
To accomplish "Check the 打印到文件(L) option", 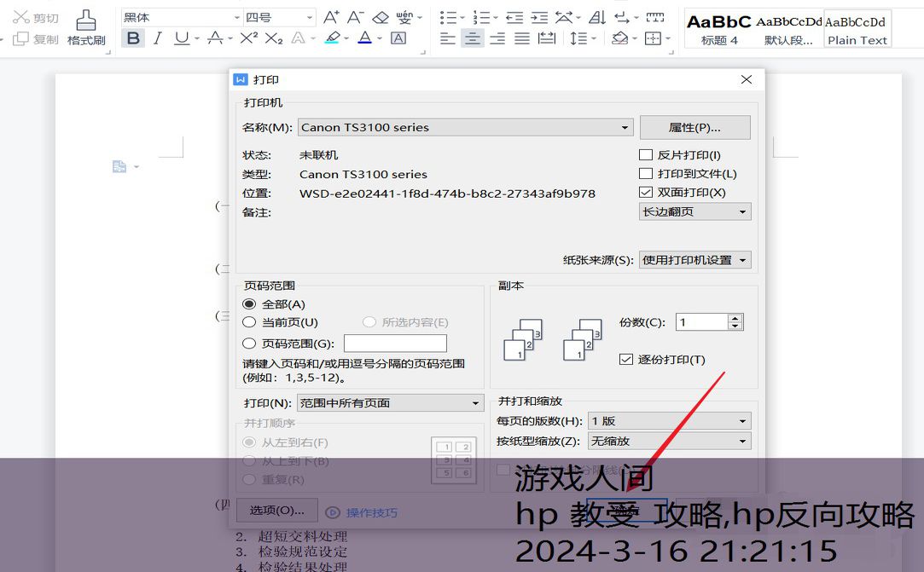I will pyautogui.click(x=646, y=174).
